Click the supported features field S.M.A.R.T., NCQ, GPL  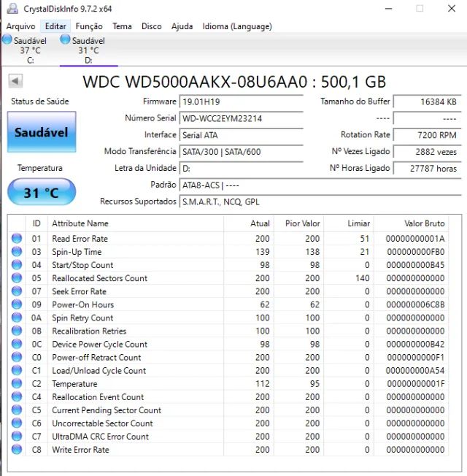pos(320,202)
